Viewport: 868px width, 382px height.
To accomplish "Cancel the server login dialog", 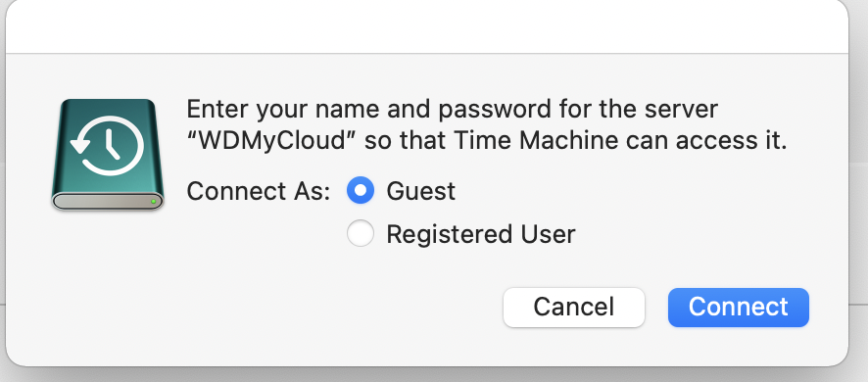I will (x=574, y=308).
